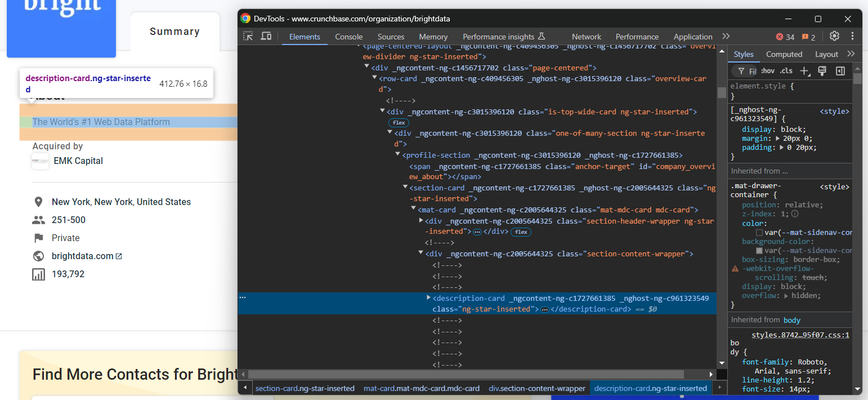Open DevTools settings gear
The width and height of the screenshot is (868, 400).
click(834, 36)
